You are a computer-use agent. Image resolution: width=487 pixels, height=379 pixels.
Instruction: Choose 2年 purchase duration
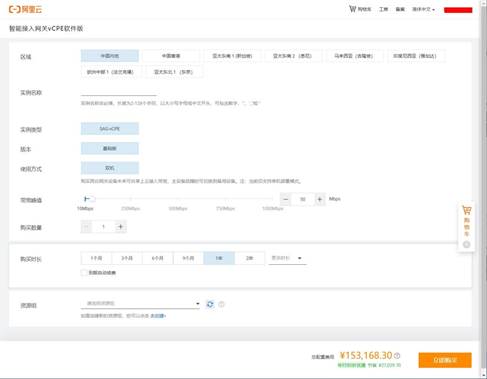[250, 258]
